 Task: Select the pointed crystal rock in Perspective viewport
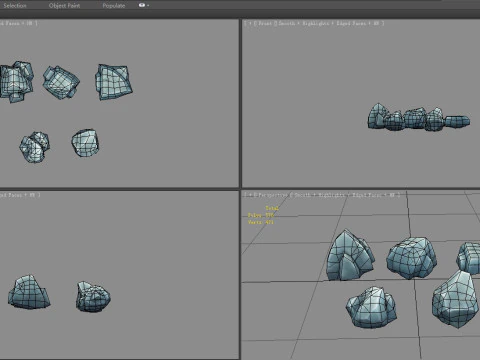pyautogui.click(x=350, y=255)
